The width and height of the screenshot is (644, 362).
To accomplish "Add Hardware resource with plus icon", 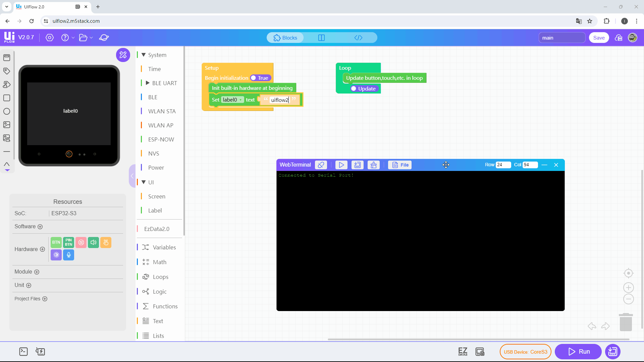I will point(42,249).
